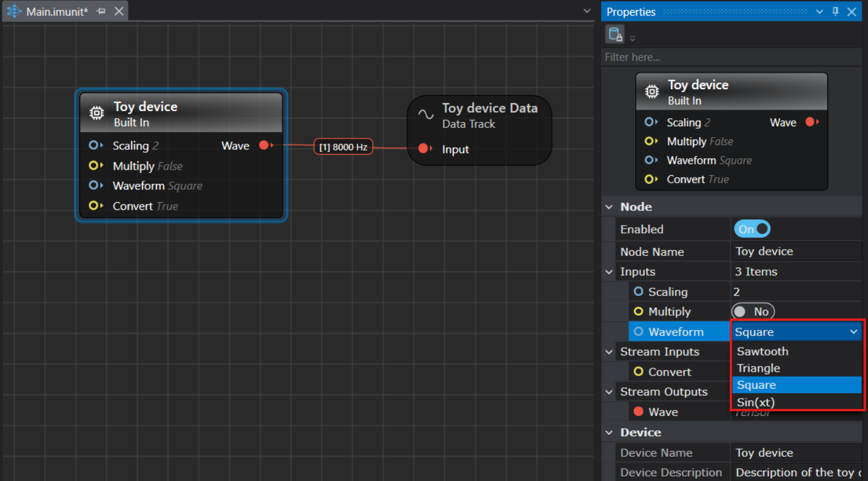
Task: Select Sawtooth from the Waveform list
Action: [x=762, y=351]
